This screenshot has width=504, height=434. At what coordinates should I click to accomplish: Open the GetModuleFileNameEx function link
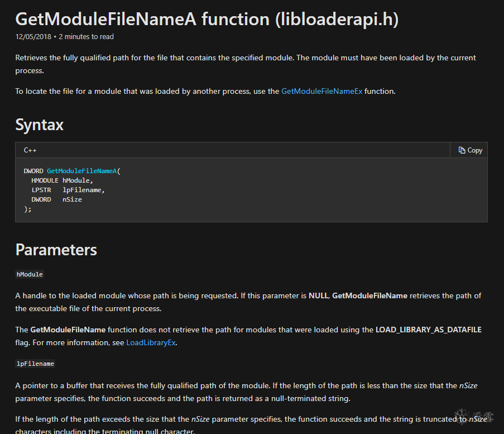(321, 91)
